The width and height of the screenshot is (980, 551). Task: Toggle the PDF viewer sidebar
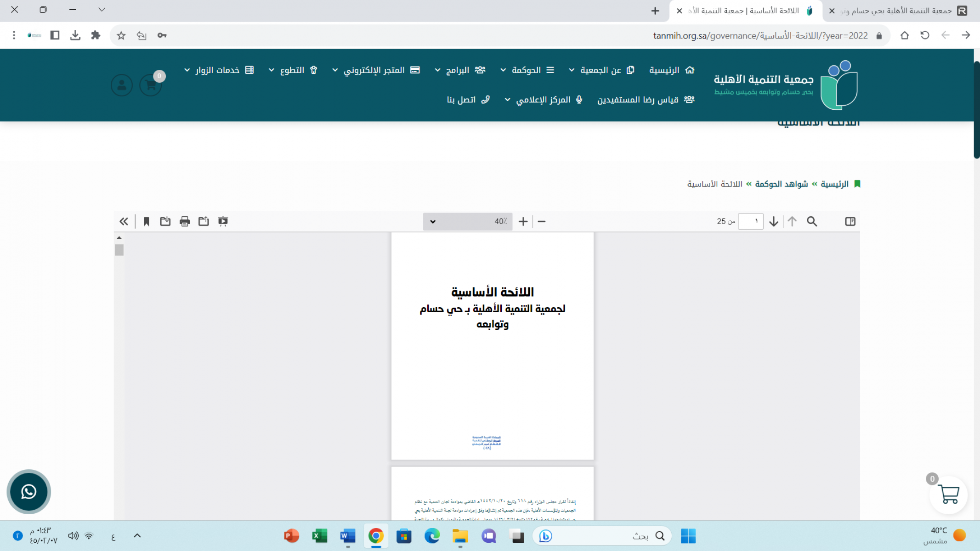850,221
